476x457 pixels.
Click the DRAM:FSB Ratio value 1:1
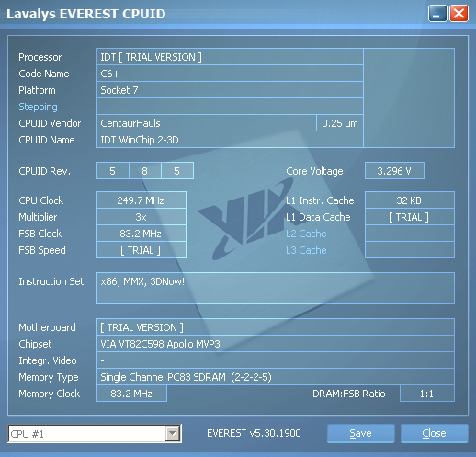click(x=427, y=394)
